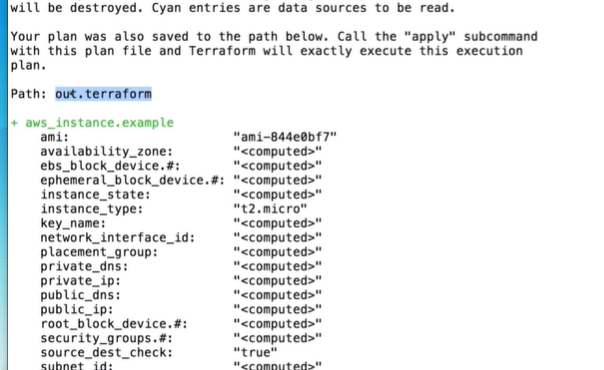Select the "t2.micro" instance type value
Image resolution: width=604 pixels, height=370 pixels.
click(x=270, y=209)
